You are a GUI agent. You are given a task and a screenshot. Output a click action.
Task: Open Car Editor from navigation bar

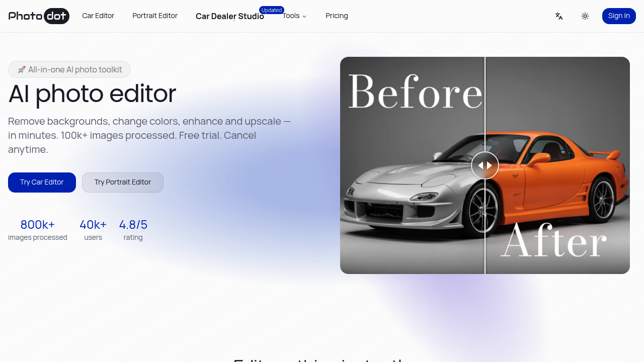[98, 16]
